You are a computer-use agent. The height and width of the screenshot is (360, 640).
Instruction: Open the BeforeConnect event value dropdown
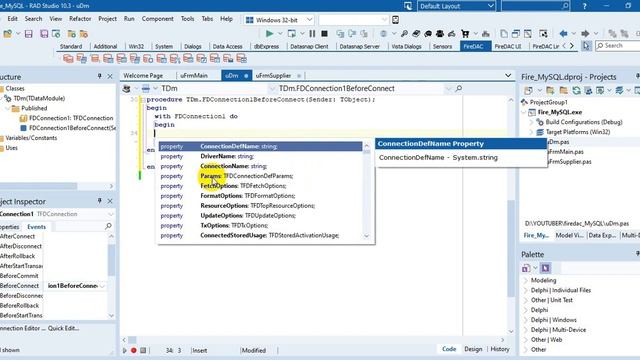[x=102, y=286]
